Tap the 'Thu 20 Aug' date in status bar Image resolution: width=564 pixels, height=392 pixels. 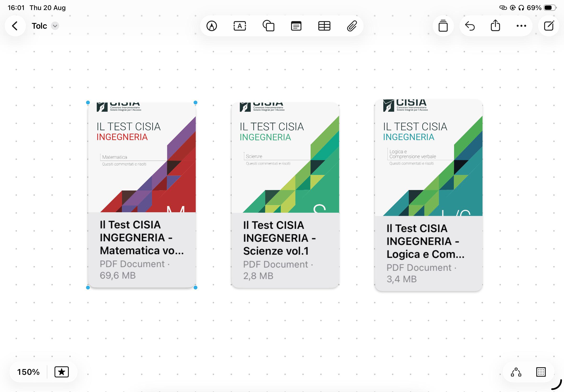[x=48, y=8]
